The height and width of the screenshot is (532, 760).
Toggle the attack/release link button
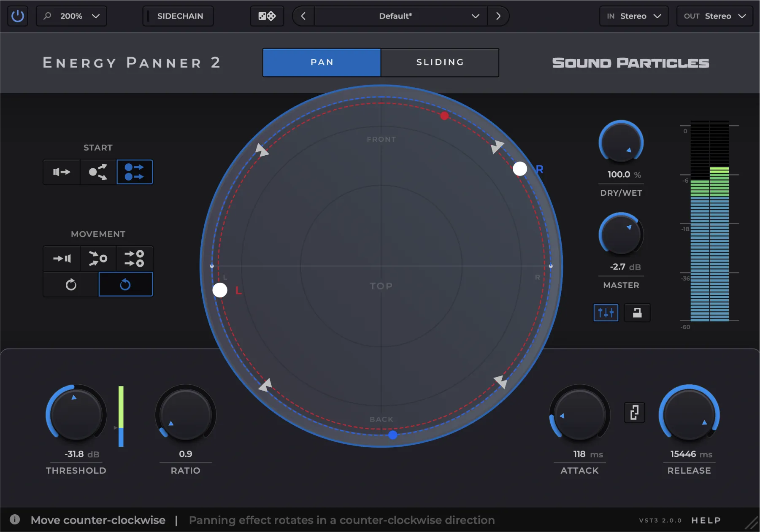634,412
